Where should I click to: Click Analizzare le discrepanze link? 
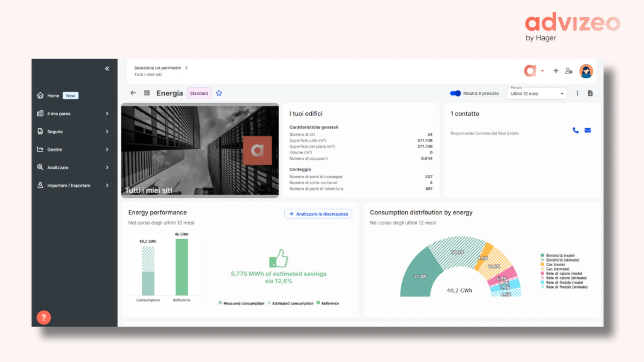point(318,214)
